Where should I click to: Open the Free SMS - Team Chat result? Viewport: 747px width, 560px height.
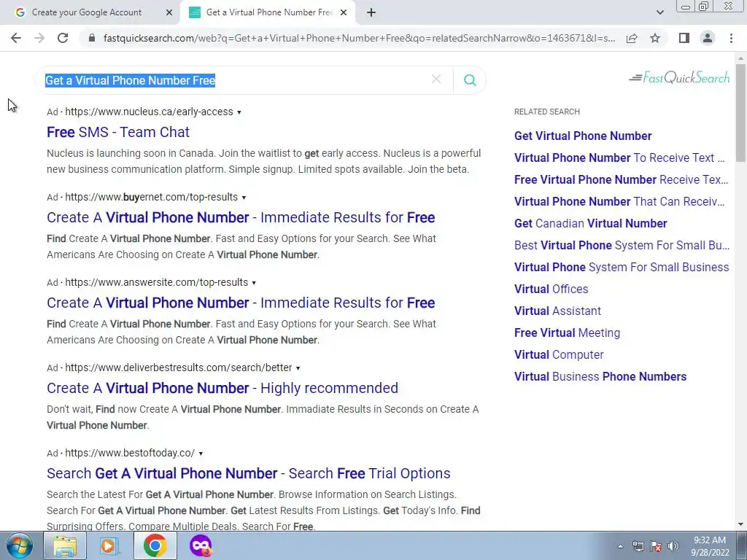118,132
